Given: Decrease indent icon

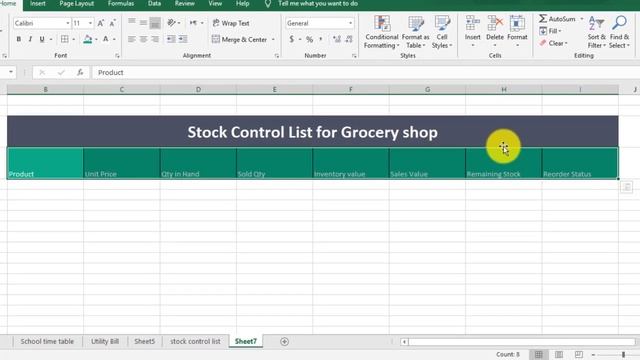Looking at the screenshot, I should pyautogui.click(x=171, y=39).
